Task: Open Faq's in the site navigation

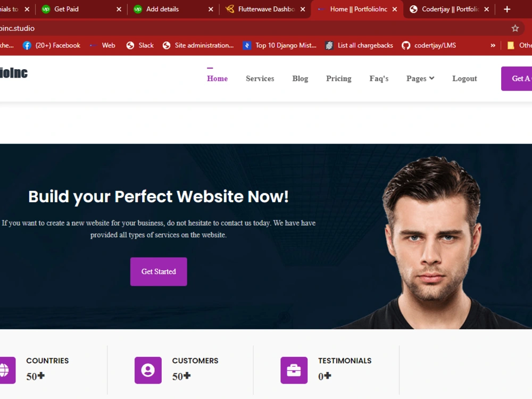Action: tap(379, 78)
